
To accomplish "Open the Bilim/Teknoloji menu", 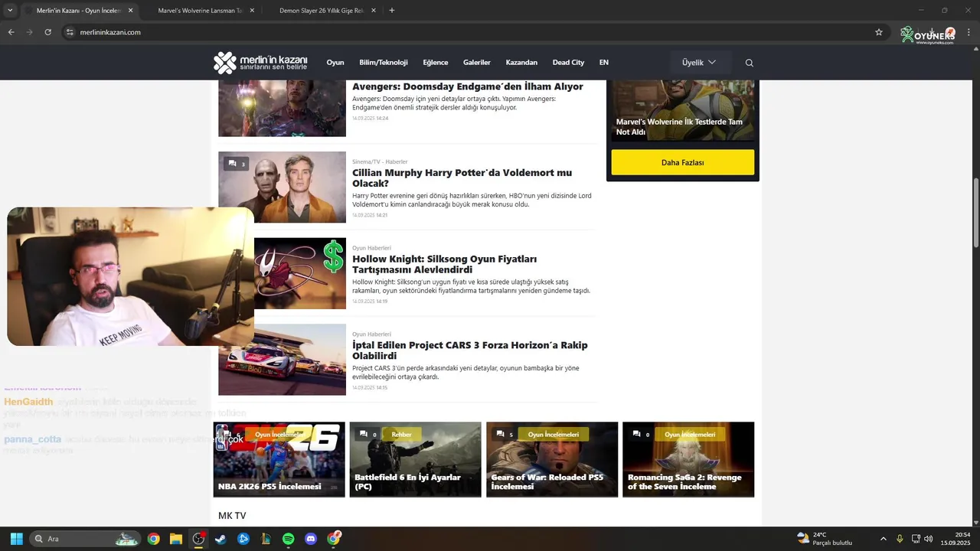I will pos(384,63).
